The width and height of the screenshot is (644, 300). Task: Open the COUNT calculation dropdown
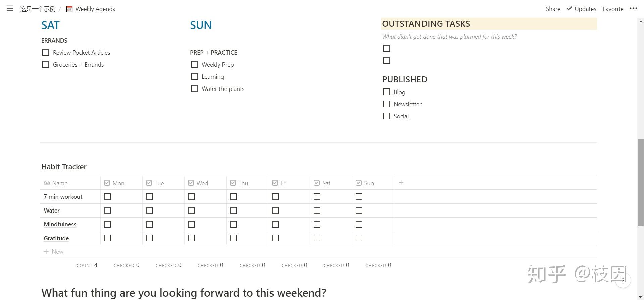pos(87,265)
